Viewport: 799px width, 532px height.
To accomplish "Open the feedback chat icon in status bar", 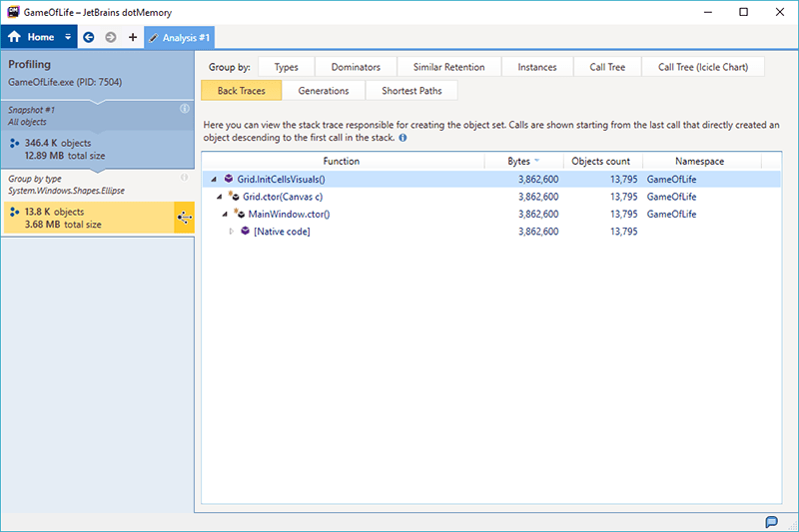I will 771,522.
